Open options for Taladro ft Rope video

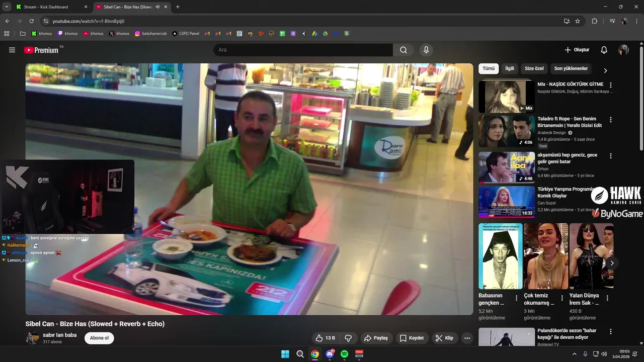[611, 120]
